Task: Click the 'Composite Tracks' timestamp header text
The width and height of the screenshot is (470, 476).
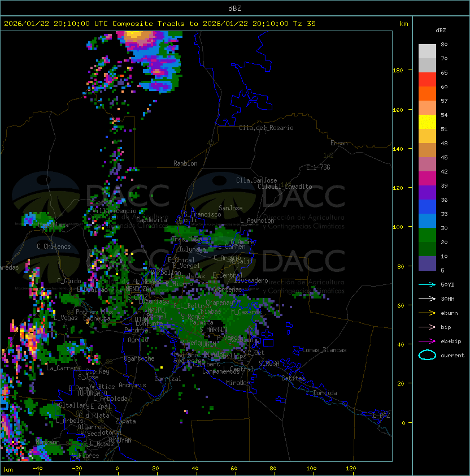Action: 159,24
